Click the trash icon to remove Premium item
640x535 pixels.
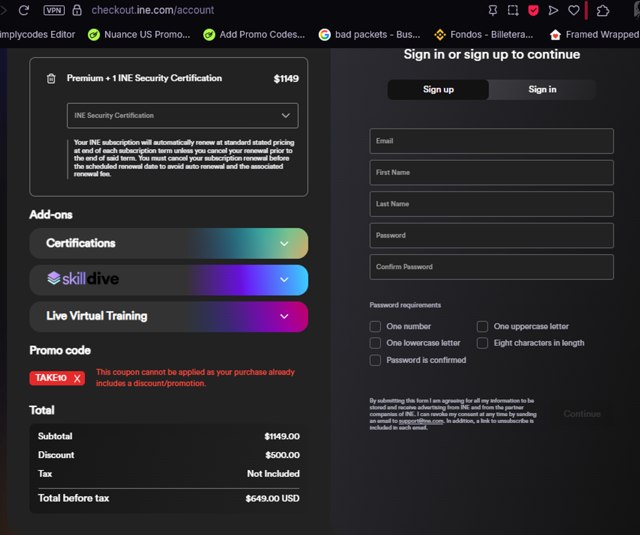coord(51,78)
